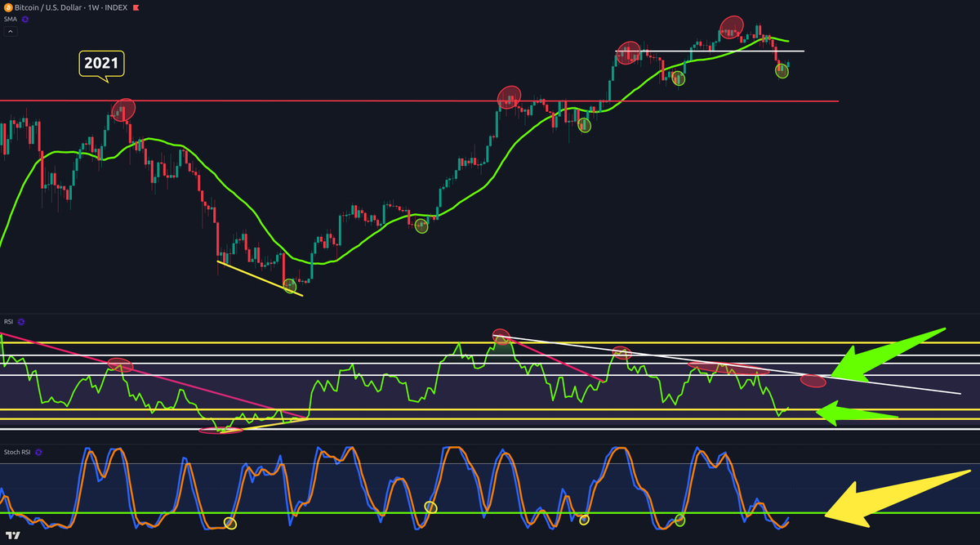Screen dimensions: 980x545
Task: Select the SMA indicator label
Action: (x=11, y=20)
